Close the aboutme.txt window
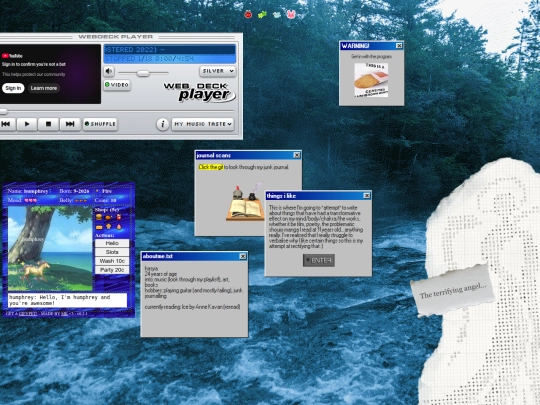Image resolution: width=540 pixels, height=405 pixels. 243,256
